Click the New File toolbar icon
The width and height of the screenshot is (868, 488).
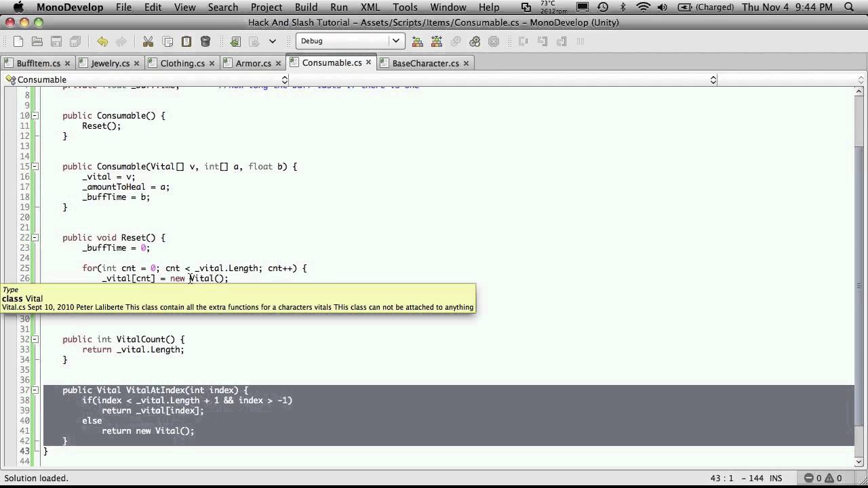coord(18,41)
